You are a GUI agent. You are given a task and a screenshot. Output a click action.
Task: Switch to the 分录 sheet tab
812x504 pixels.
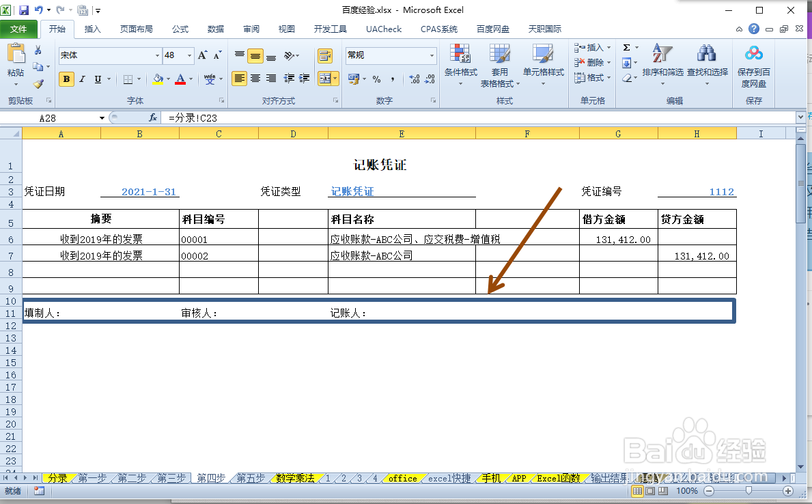point(58,478)
